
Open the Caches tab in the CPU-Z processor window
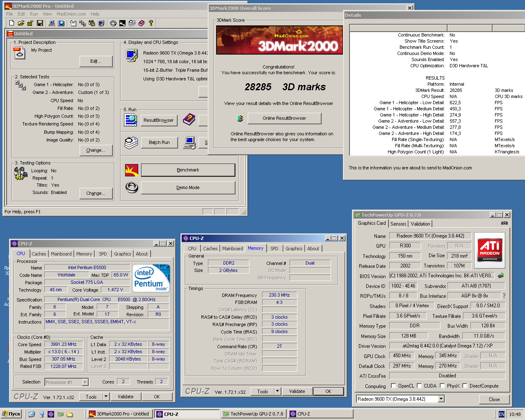tap(39, 254)
